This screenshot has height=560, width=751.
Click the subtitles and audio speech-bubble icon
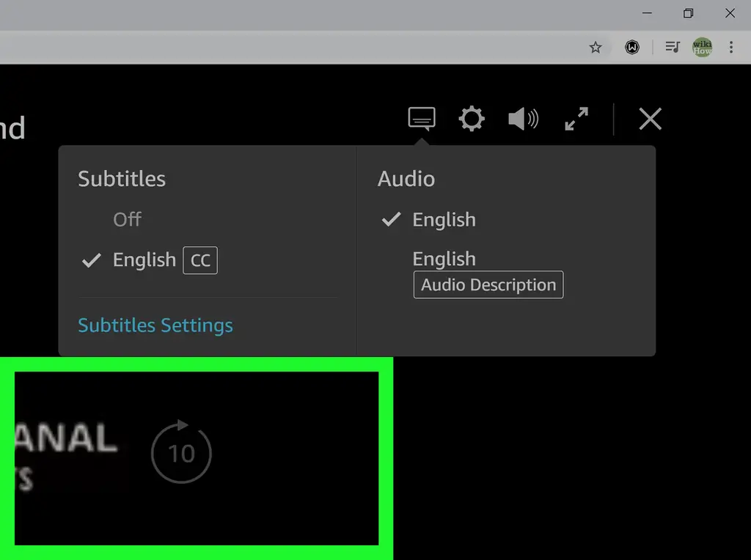point(422,118)
